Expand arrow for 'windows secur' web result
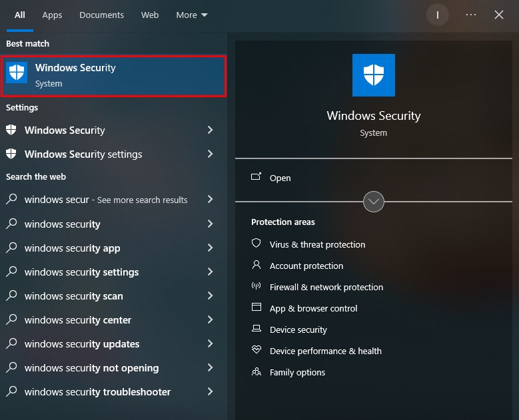This screenshot has width=519, height=420. point(210,199)
